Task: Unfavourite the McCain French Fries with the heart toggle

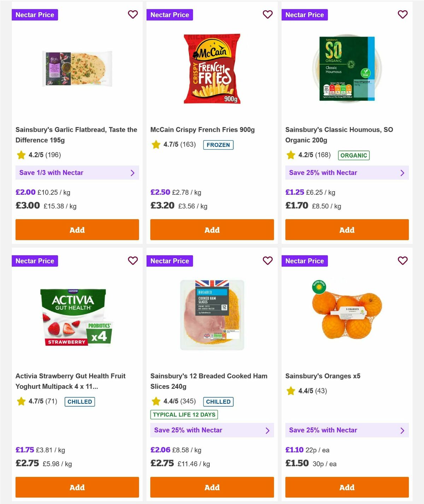Action: pyautogui.click(x=268, y=14)
